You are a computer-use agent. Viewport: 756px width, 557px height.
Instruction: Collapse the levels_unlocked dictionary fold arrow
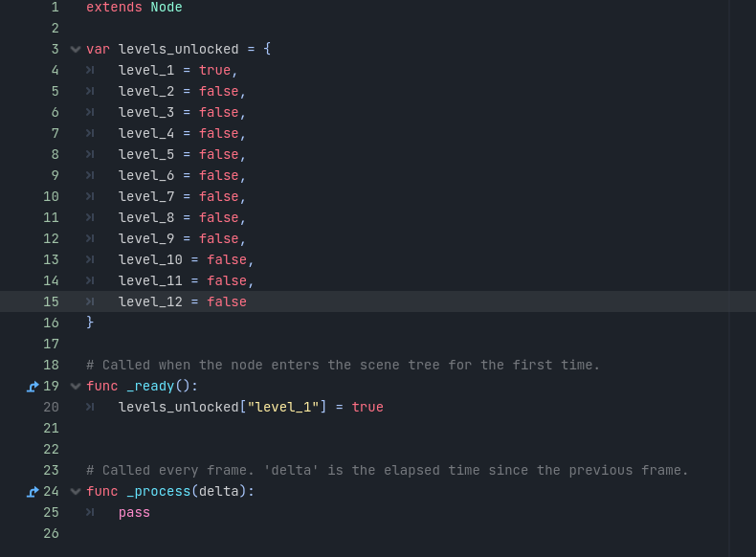click(x=76, y=49)
